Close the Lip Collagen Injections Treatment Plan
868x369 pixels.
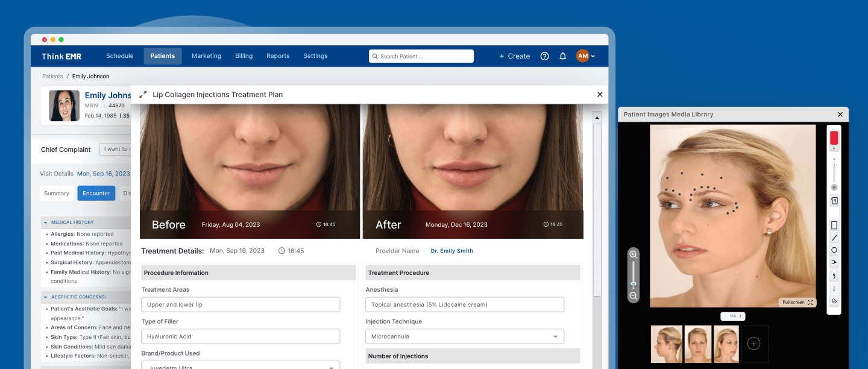600,95
